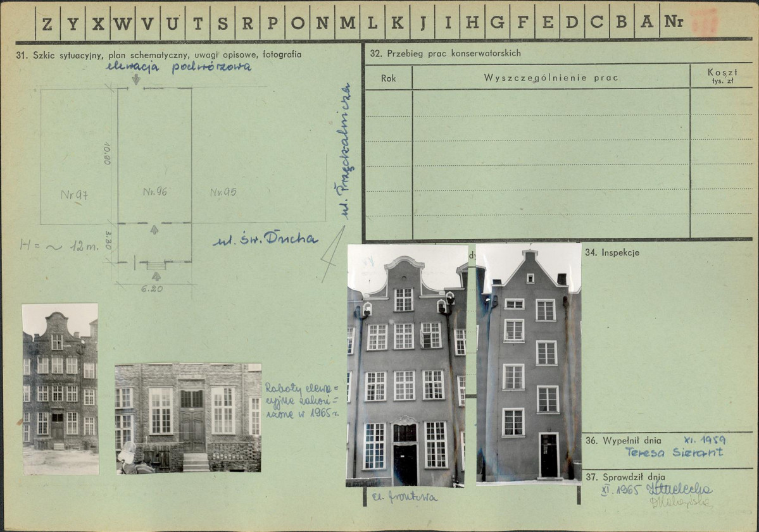759x532 pixels.
Task: Open the doorway close-up photograph
Action: point(188,418)
